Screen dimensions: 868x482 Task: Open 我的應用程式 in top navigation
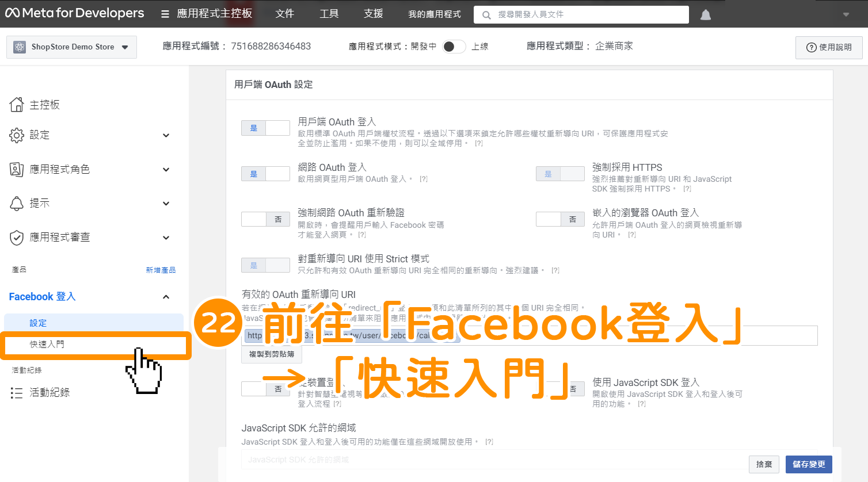coord(435,14)
